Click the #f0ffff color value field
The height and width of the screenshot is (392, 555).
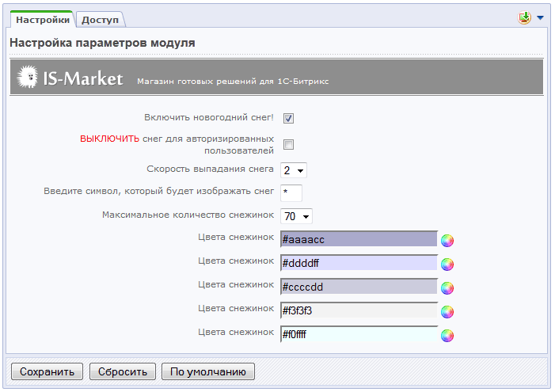coord(359,334)
